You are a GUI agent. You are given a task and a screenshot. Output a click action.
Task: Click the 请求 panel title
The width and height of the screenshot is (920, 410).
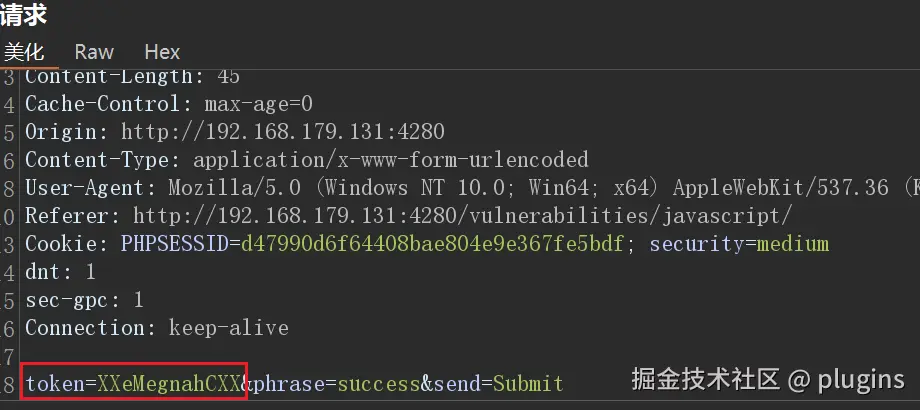click(x=24, y=15)
